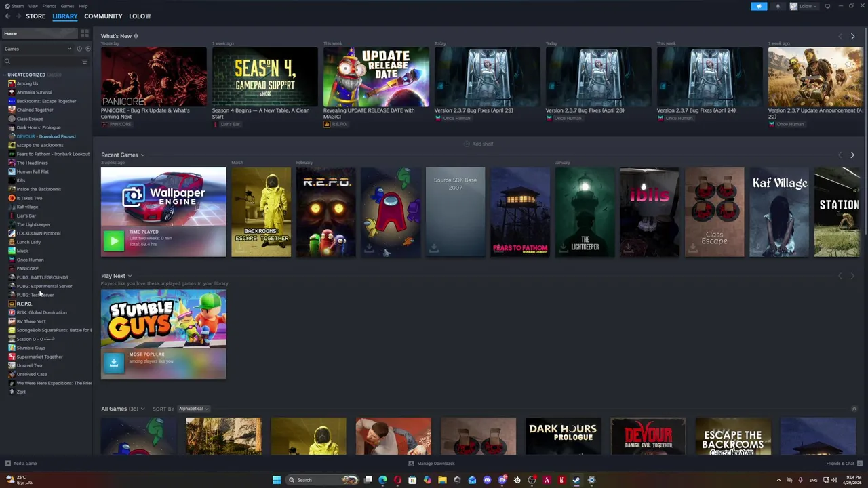Show recent activity clock filter
This screenshot has height=488, width=868.
[x=79, y=49]
